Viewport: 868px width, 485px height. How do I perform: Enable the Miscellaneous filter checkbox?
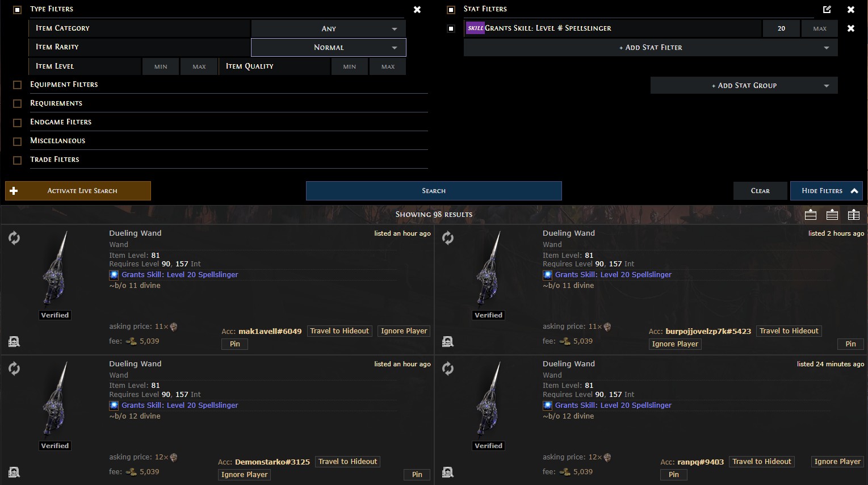coord(18,141)
